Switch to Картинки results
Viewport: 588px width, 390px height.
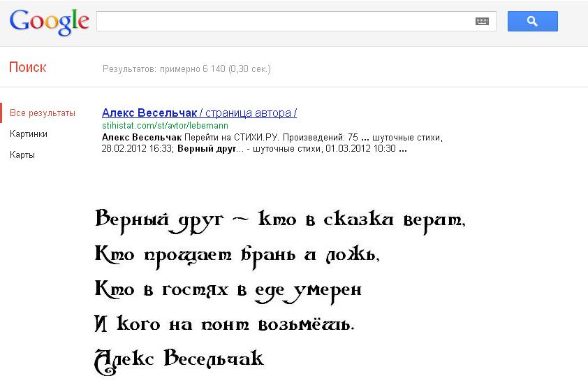[29, 134]
